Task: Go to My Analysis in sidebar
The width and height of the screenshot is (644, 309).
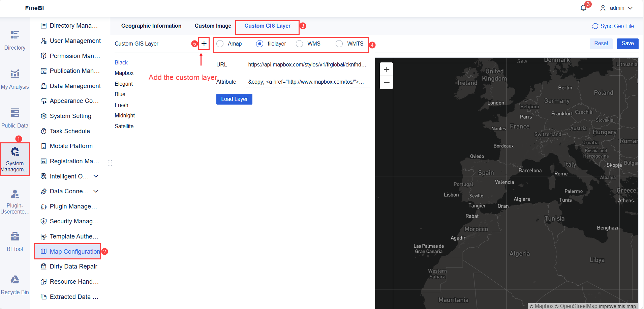Action: pyautogui.click(x=15, y=79)
